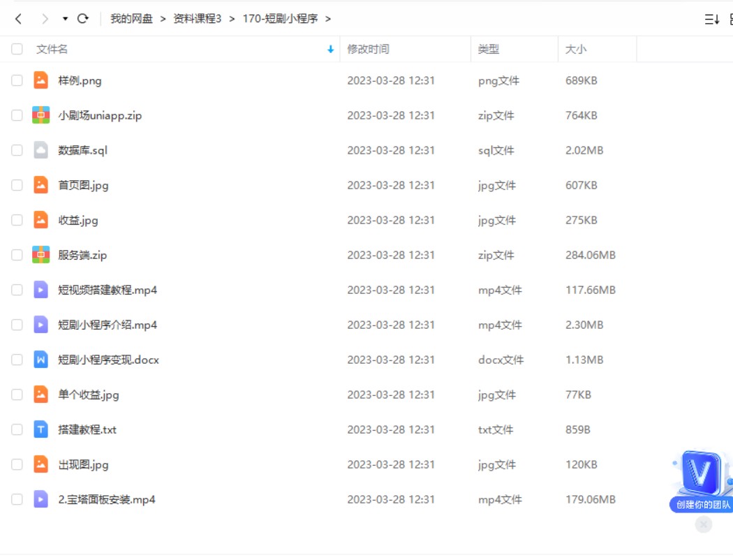Check the box for 出现图.jpg
Image resolution: width=733 pixels, height=560 pixels.
pyautogui.click(x=17, y=464)
